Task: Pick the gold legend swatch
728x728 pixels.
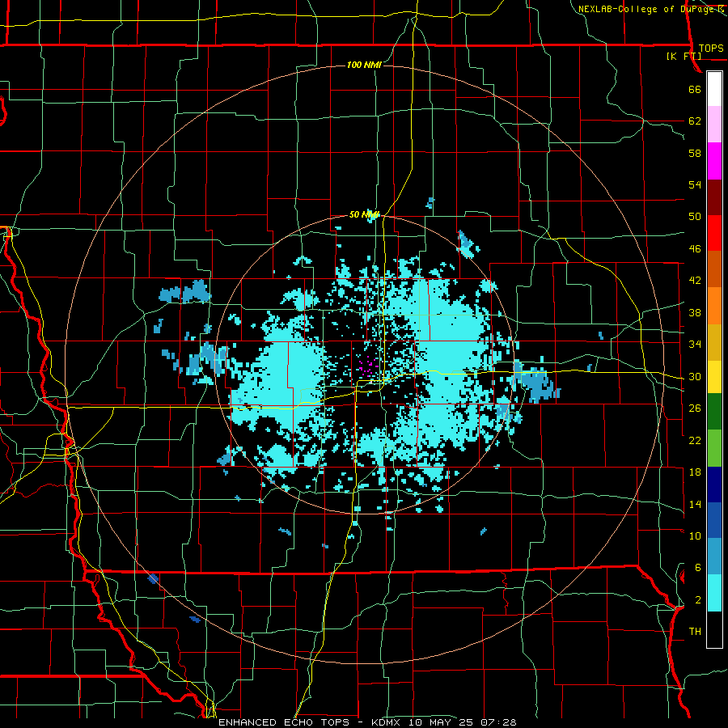Action: [x=714, y=342]
